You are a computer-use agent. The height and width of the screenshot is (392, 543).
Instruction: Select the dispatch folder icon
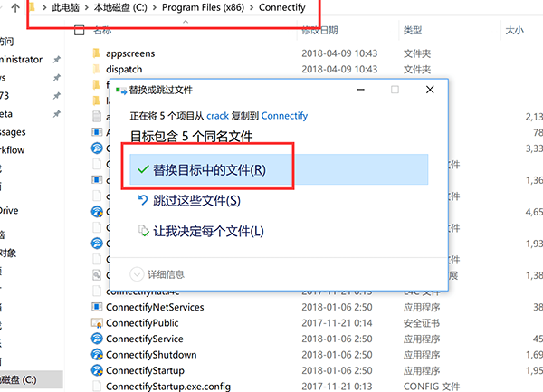97,69
